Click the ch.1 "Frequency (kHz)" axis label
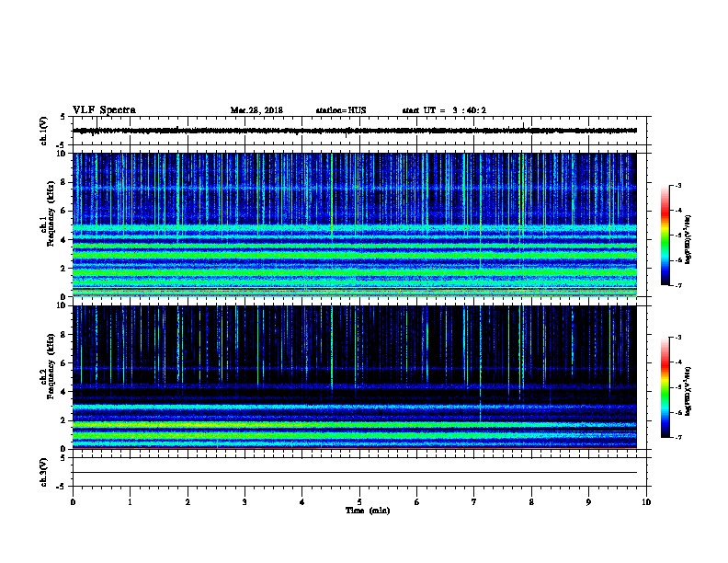Image resolution: width=728 pixels, height=563 pixels. [x=51, y=213]
